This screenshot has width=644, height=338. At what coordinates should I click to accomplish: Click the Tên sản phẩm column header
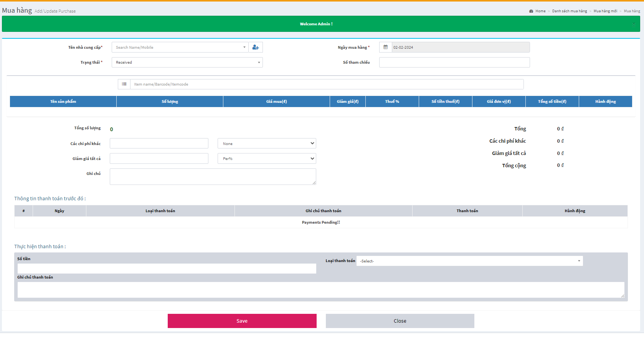point(63,101)
